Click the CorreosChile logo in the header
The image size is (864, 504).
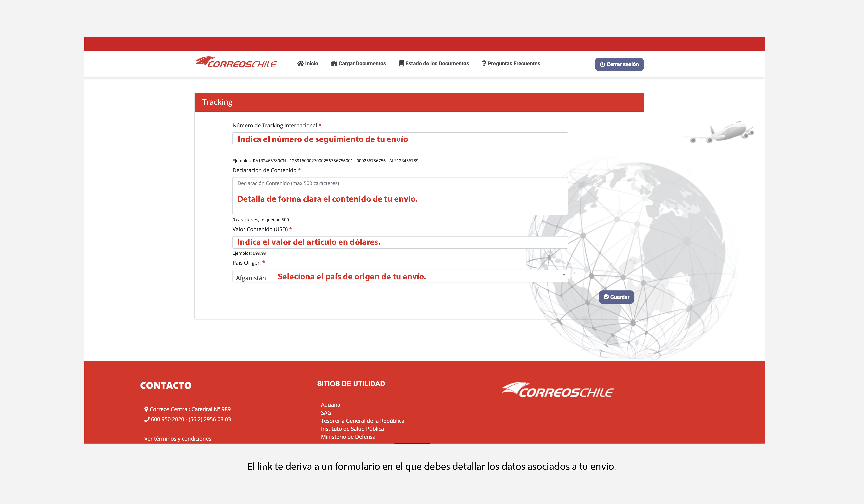pos(235,63)
